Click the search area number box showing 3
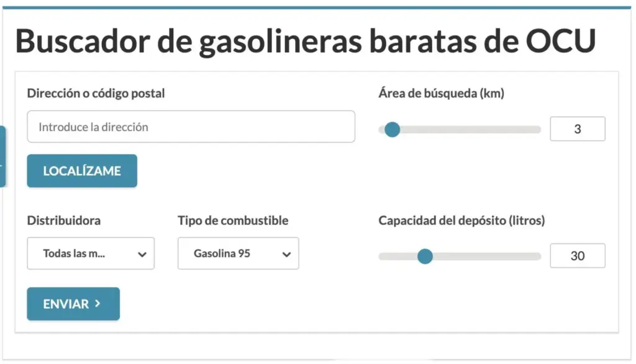 click(577, 129)
